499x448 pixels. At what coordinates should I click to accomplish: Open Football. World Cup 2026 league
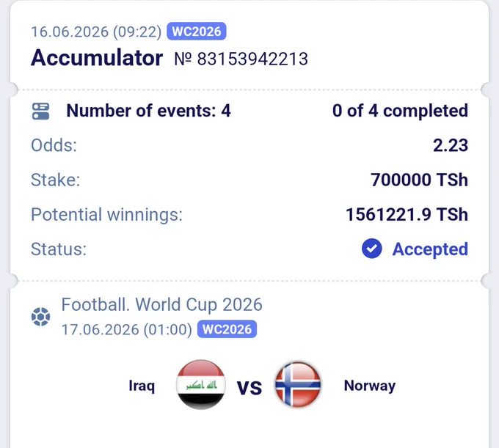tap(161, 304)
